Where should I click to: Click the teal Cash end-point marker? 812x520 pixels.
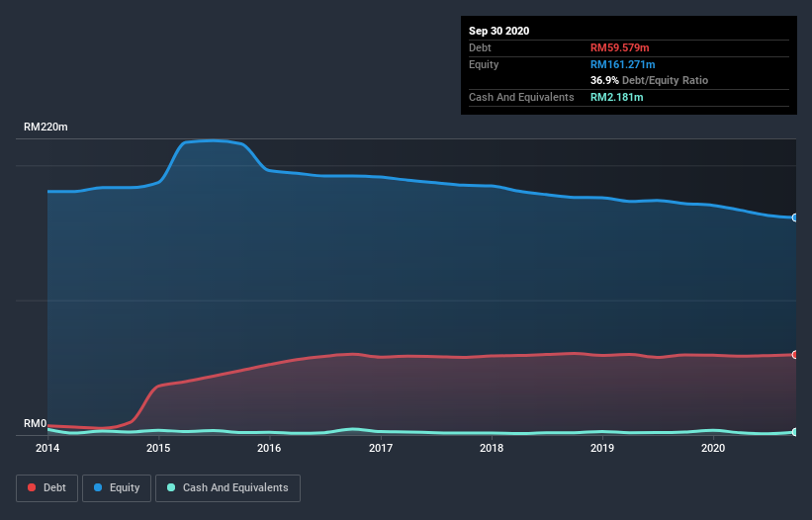pyautogui.click(x=795, y=432)
